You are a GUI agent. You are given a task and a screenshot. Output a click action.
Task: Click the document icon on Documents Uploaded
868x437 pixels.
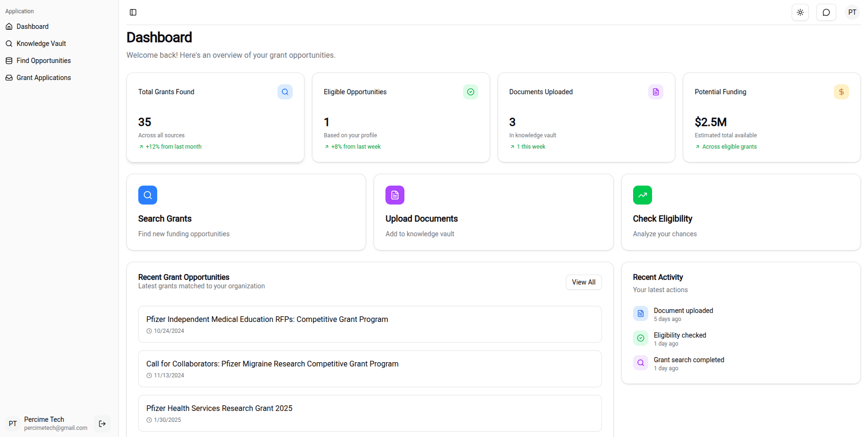click(655, 91)
